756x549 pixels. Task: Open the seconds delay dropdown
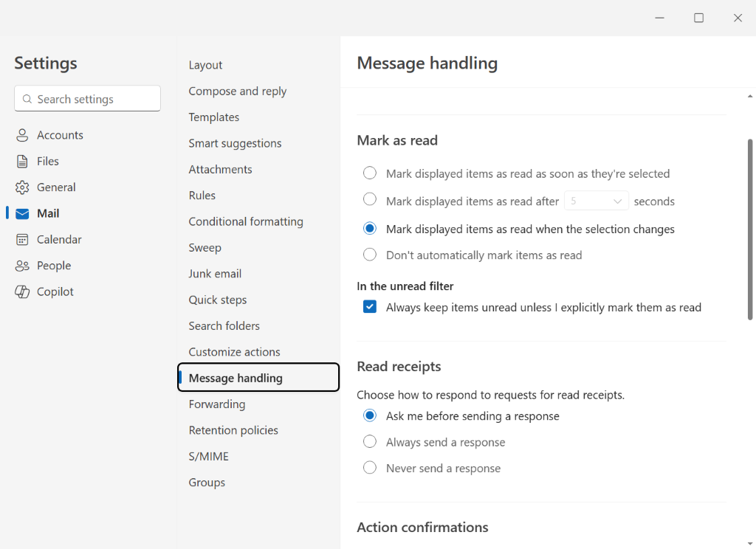597,201
